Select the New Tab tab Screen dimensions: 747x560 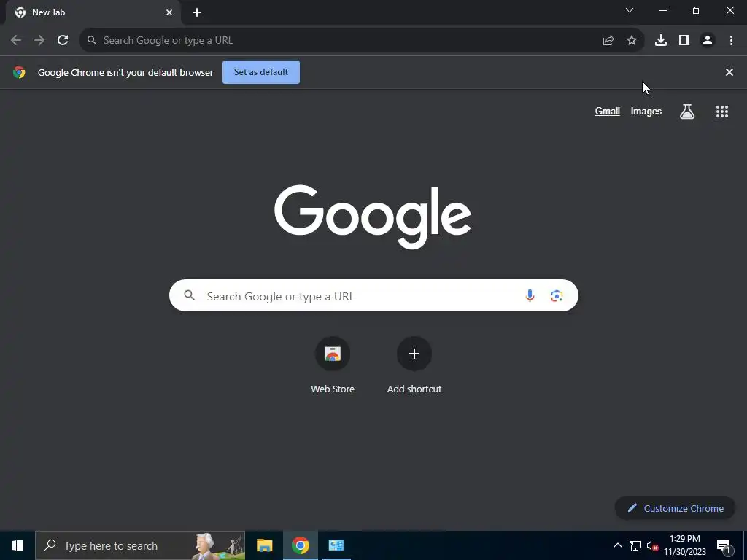[93, 12]
